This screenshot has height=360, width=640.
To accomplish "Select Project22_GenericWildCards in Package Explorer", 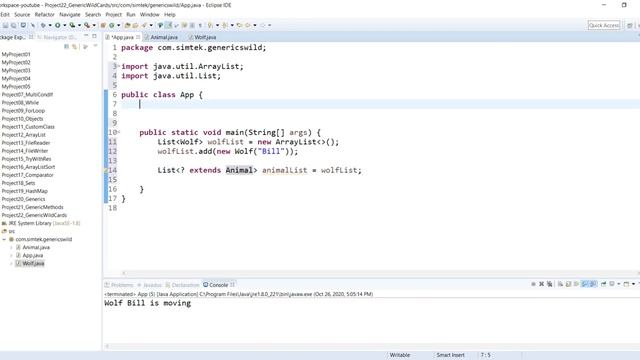I will 34,215.
